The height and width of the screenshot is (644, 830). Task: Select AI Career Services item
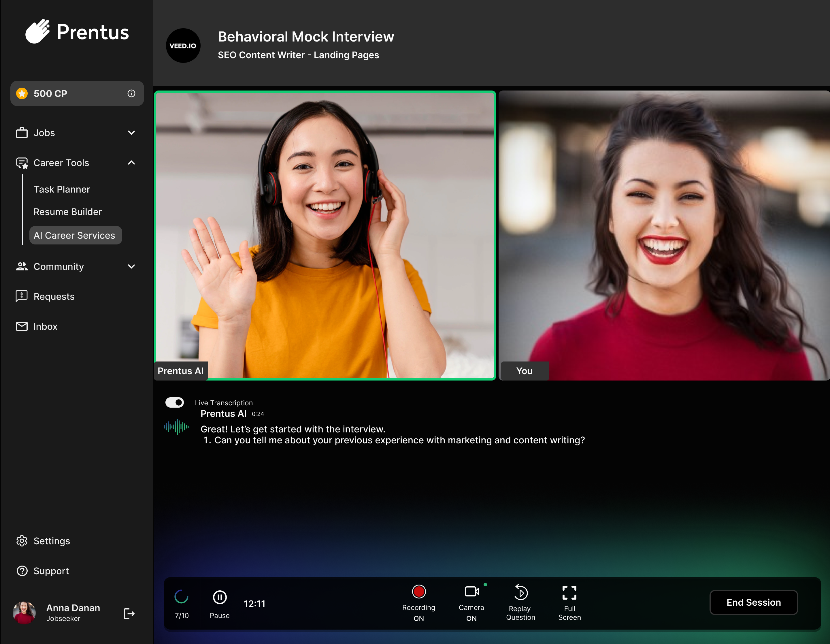point(76,235)
